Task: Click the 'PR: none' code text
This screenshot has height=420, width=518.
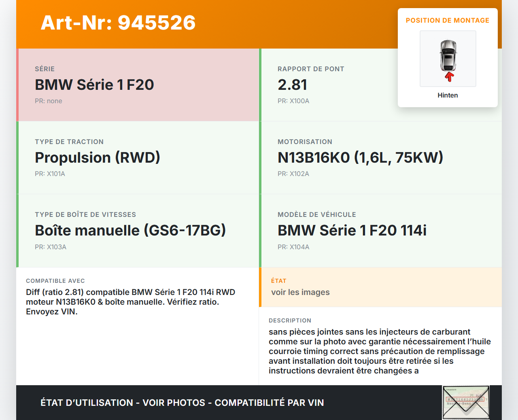Action: 49,101
